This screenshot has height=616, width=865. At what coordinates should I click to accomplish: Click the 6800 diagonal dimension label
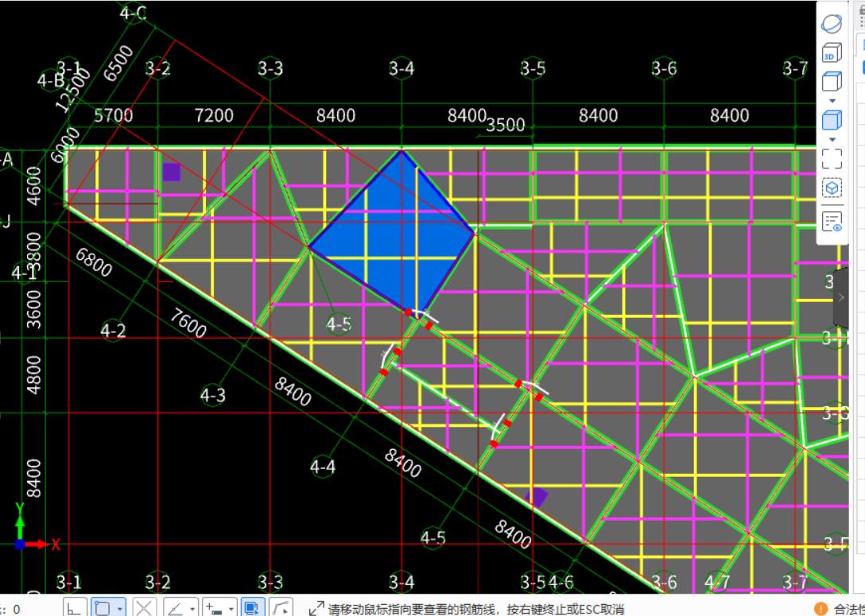(x=94, y=262)
